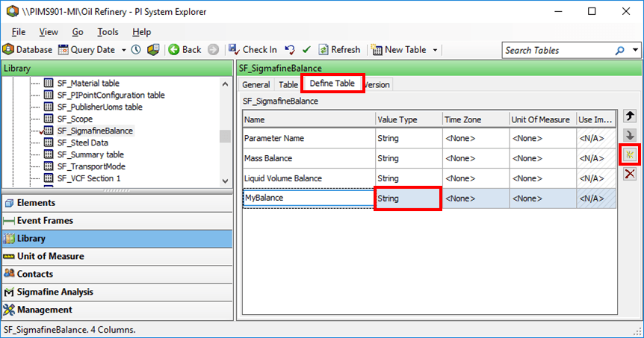Open the New Table dropdown arrow
The height and width of the screenshot is (338, 644).
[435, 50]
